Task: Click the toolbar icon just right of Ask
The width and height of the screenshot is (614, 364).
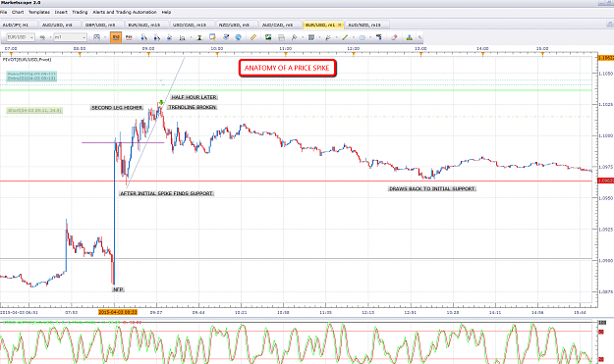Action: point(143,37)
